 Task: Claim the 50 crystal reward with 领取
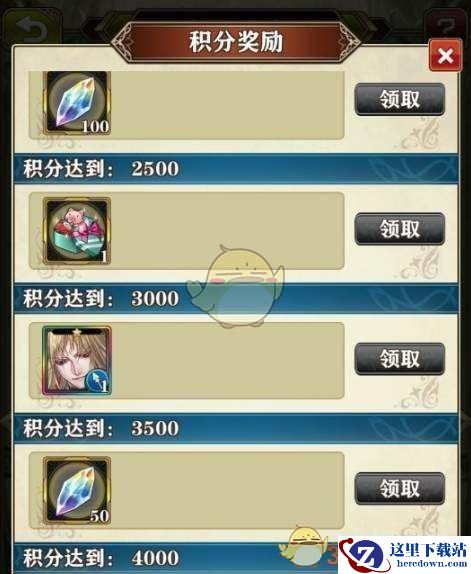click(x=400, y=489)
